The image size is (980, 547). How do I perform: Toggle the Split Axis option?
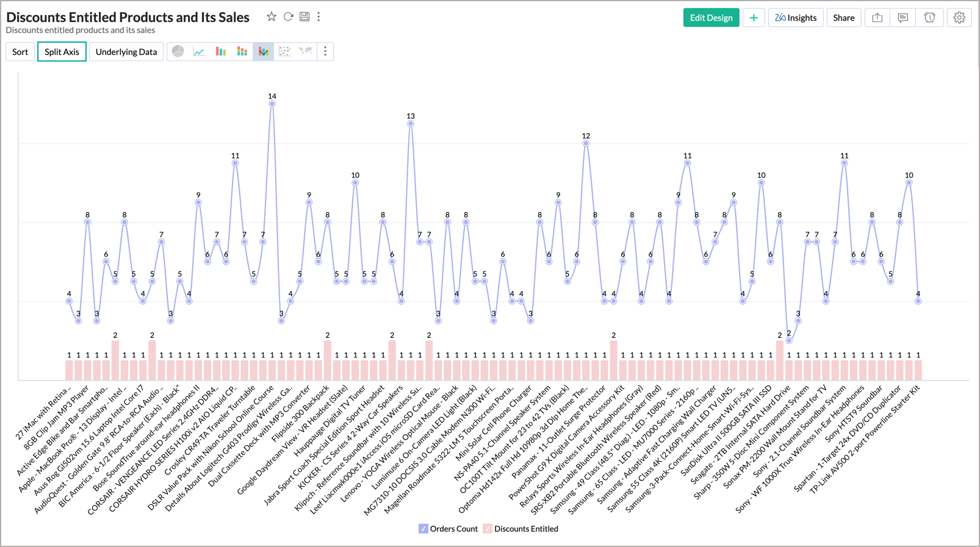[62, 52]
